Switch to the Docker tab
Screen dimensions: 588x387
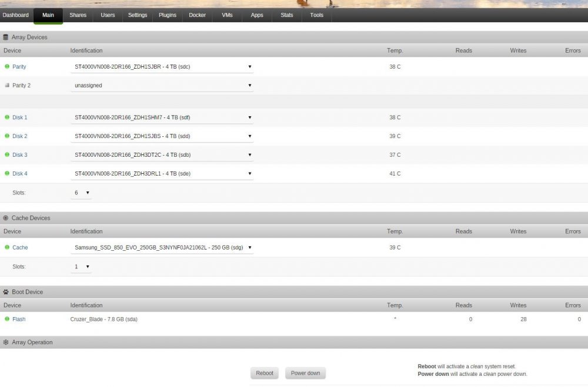coord(197,15)
